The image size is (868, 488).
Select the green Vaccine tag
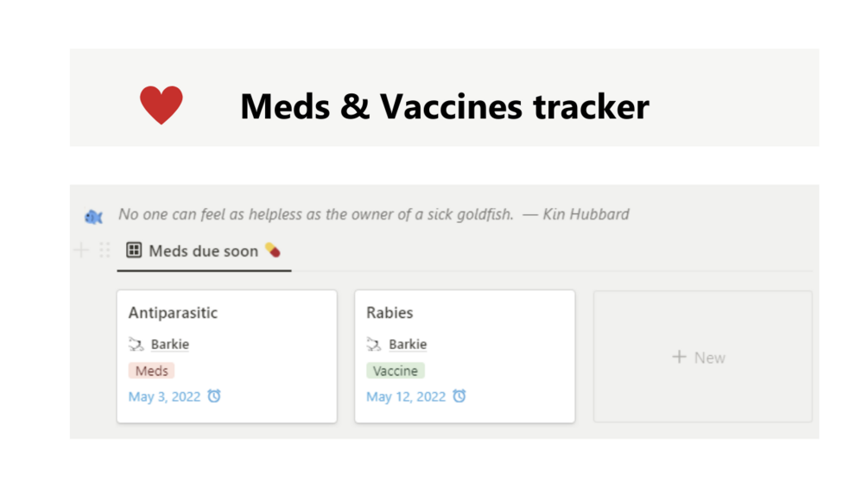[x=396, y=371]
